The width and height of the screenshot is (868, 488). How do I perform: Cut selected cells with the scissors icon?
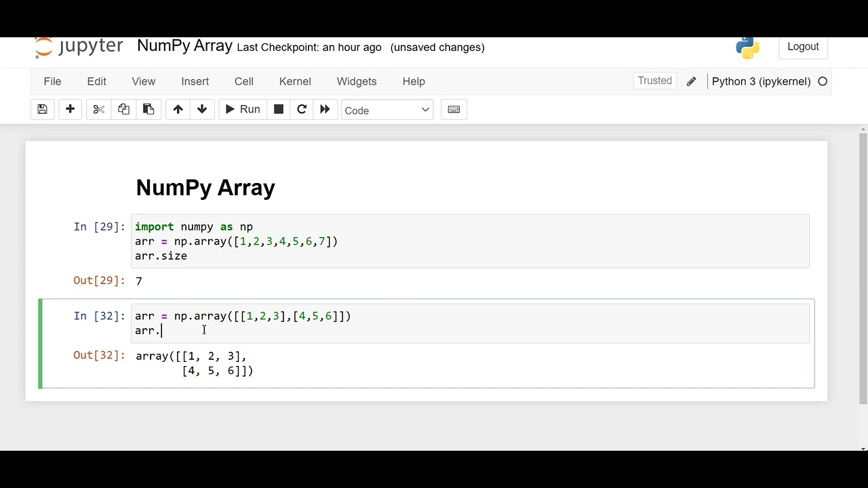[x=99, y=110]
